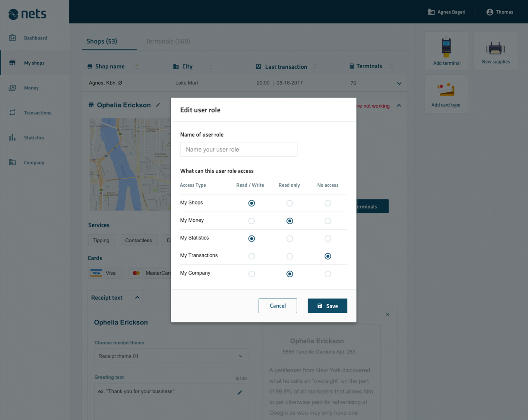Set My Company to Read only
Image resolution: width=528 pixels, height=420 pixels.
(x=290, y=274)
